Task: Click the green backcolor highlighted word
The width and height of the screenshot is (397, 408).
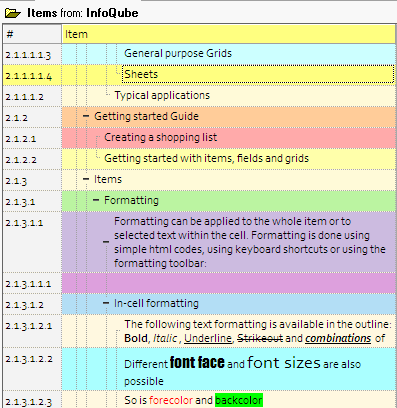Action: (239, 400)
